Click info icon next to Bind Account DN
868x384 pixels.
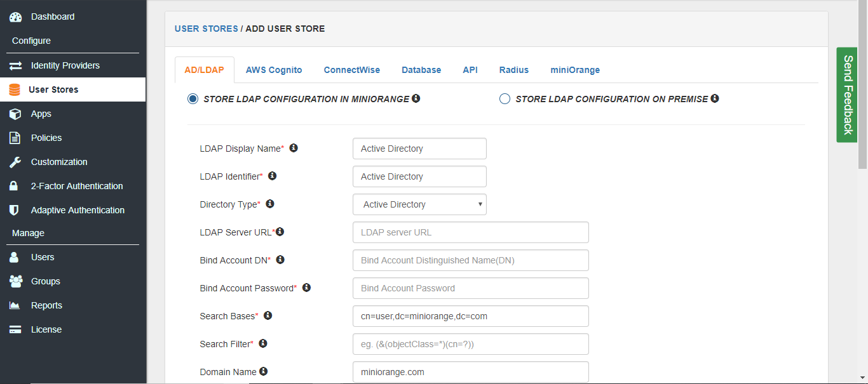tap(280, 260)
